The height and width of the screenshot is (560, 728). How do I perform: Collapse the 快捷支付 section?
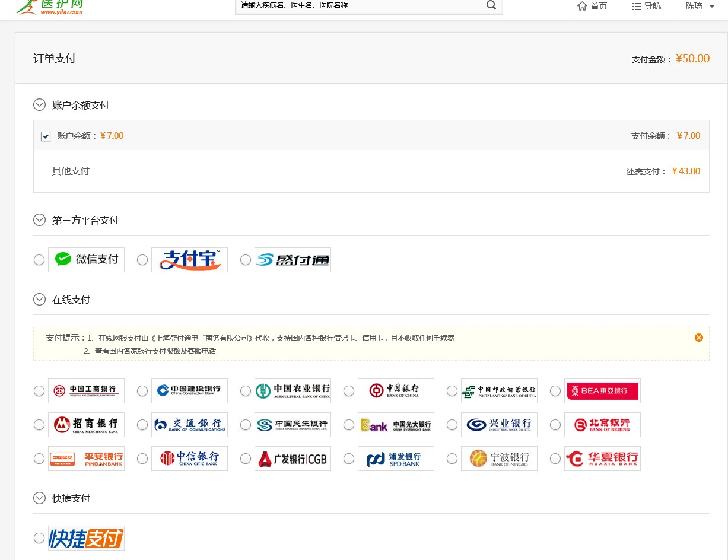coord(40,498)
